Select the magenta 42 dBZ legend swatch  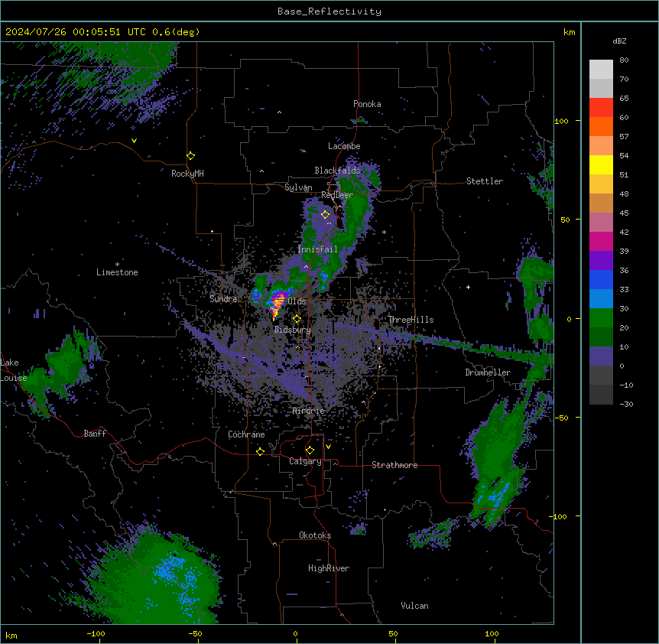pos(601,241)
